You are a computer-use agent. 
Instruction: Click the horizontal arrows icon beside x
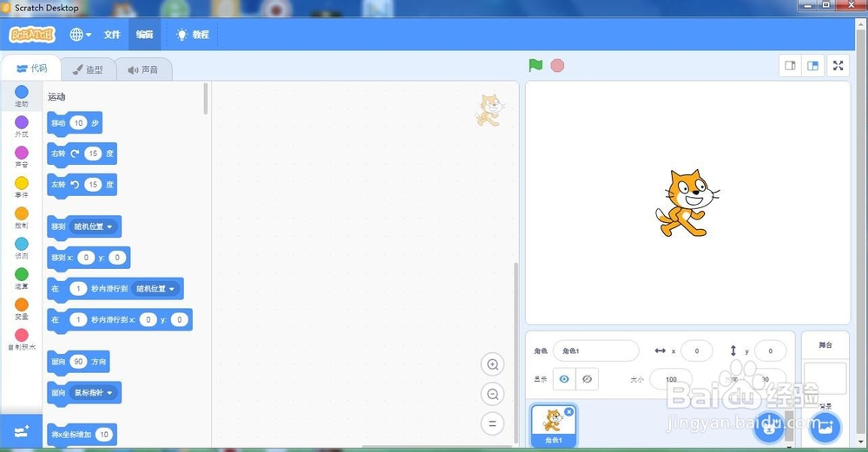coord(660,350)
